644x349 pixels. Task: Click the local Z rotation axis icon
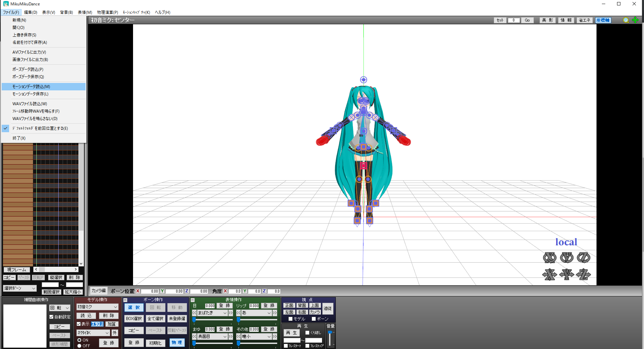[x=583, y=258]
